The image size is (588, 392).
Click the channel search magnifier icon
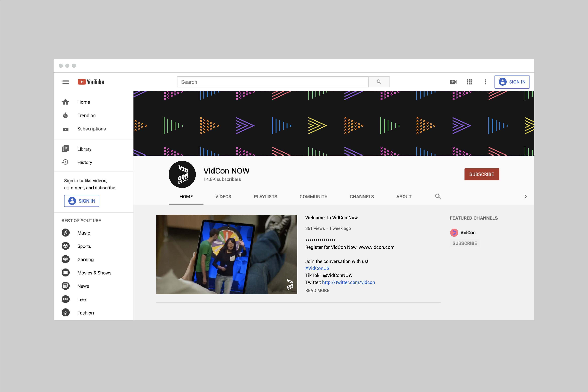pos(438,197)
